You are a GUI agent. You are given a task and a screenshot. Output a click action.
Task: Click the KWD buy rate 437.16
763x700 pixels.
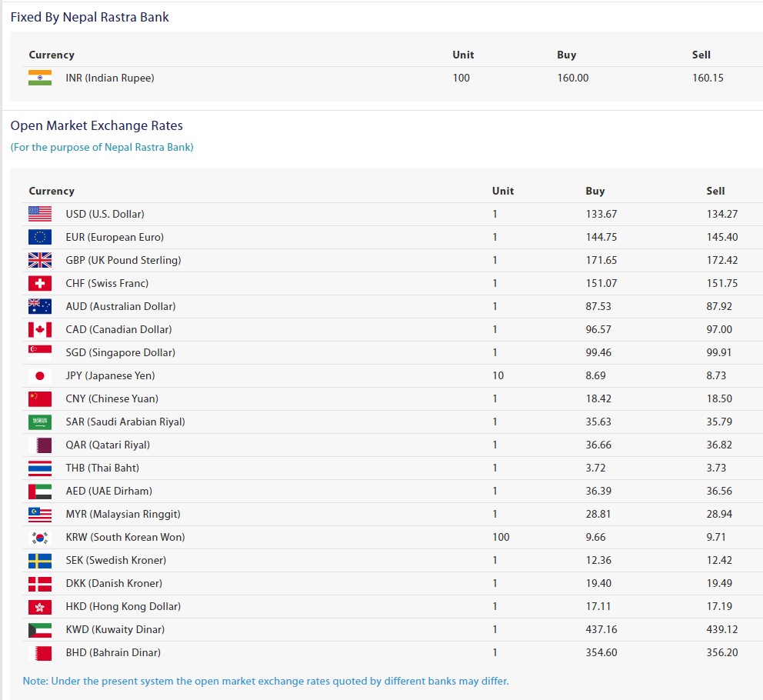coord(601,629)
